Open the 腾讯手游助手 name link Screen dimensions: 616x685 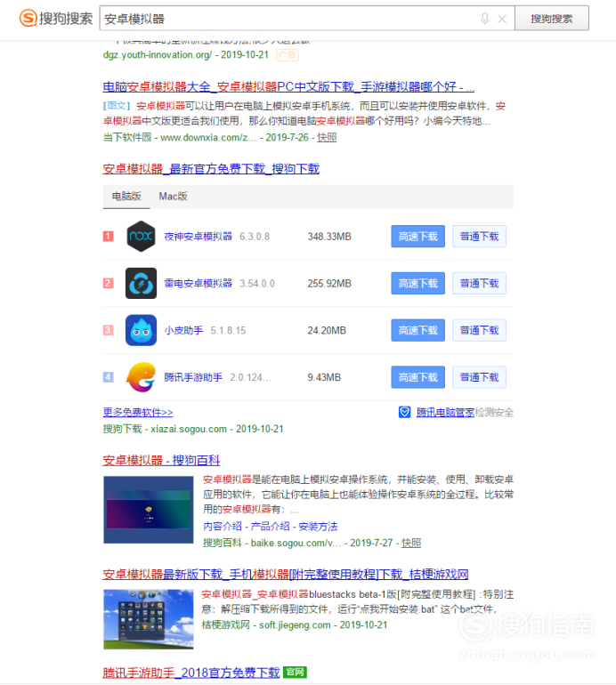(193, 377)
